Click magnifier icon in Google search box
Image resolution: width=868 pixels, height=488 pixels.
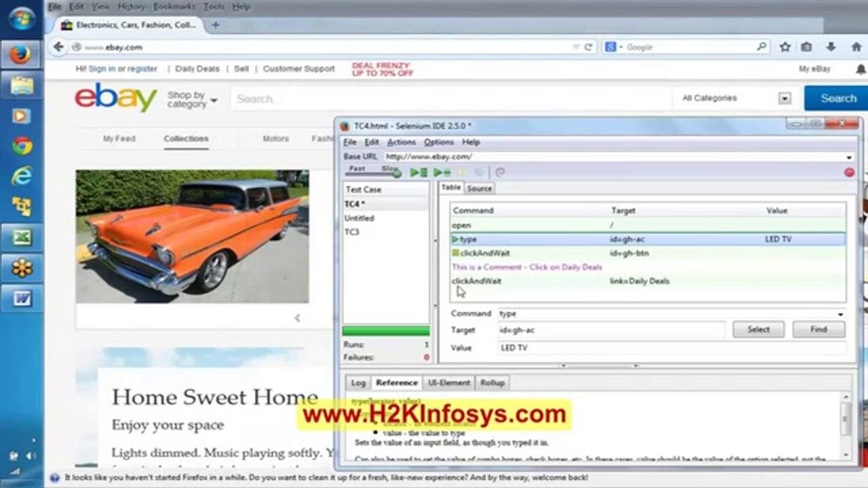click(762, 47)
